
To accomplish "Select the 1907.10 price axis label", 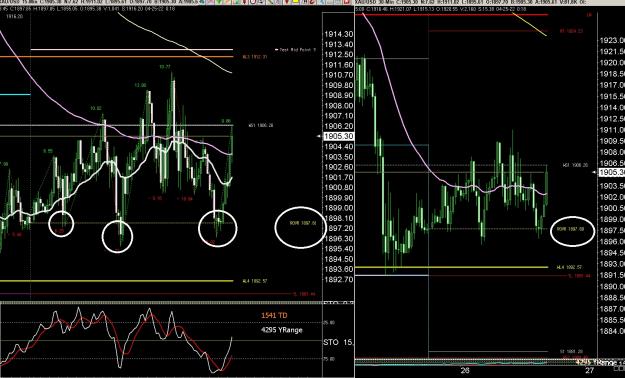I will pyautogui.click(x=339, y=116).
